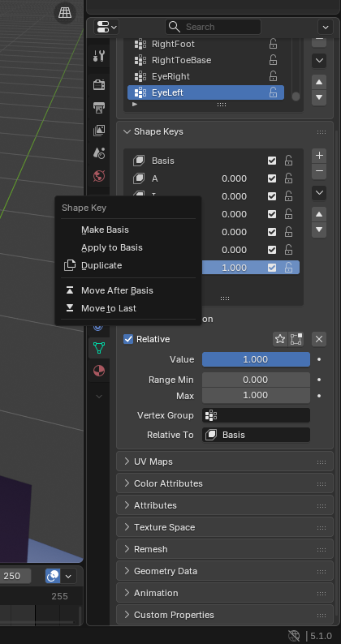341x644 pixels.
Task: Click the Max range field
Action: [256, 396]
